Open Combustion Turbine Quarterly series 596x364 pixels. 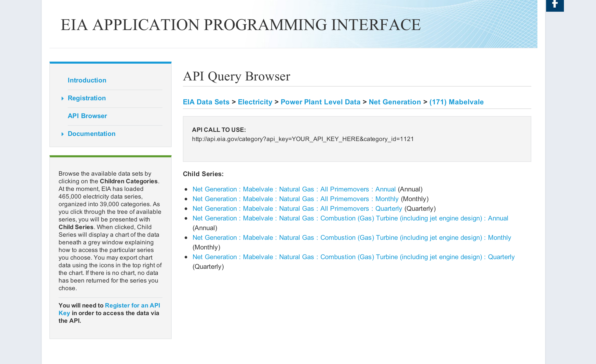point(354,257)
